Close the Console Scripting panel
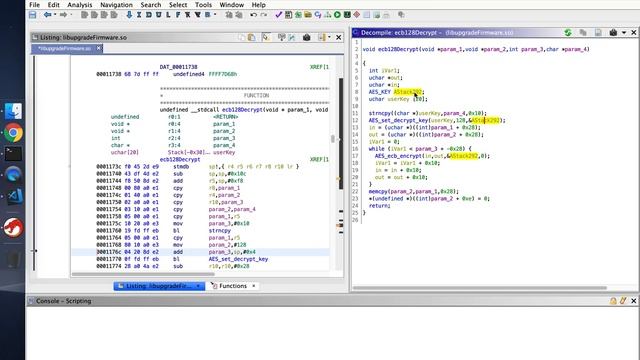This screenshot has height=360, width=640. click(x=633, y=301)
